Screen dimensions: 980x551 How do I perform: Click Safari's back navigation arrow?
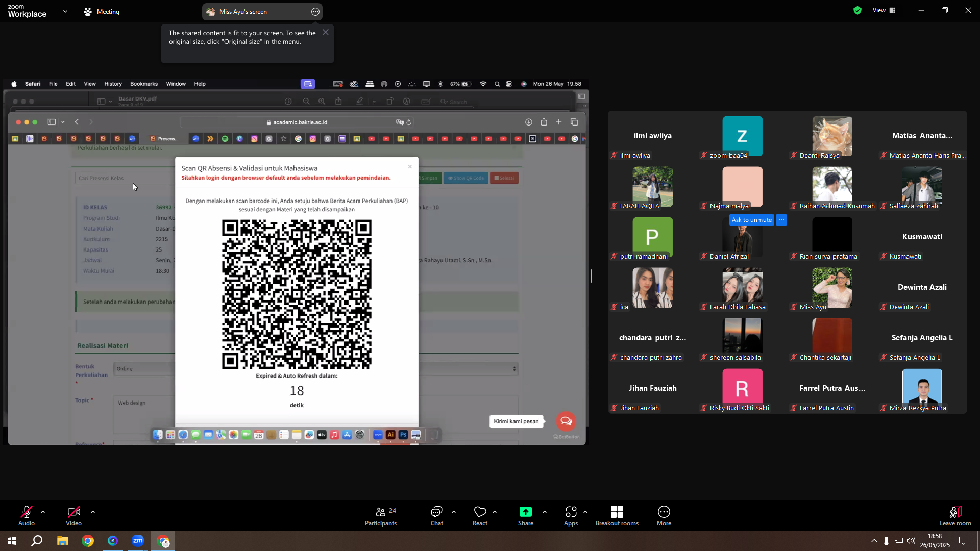tap(77, 122)
